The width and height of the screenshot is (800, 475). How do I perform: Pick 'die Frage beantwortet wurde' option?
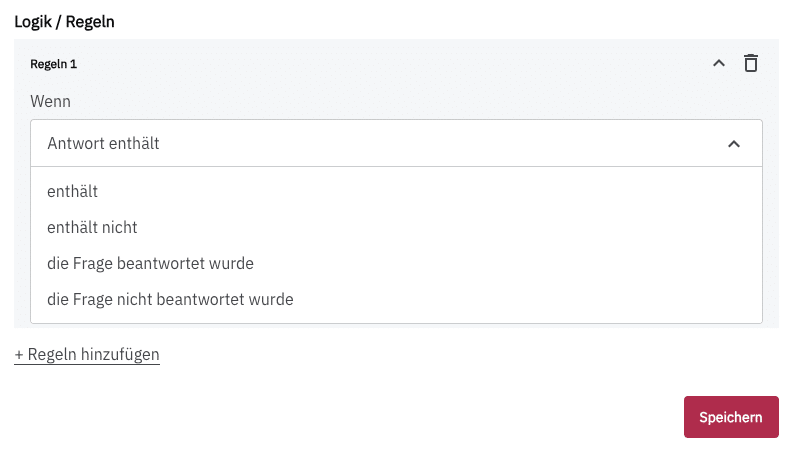pos(150,263)
